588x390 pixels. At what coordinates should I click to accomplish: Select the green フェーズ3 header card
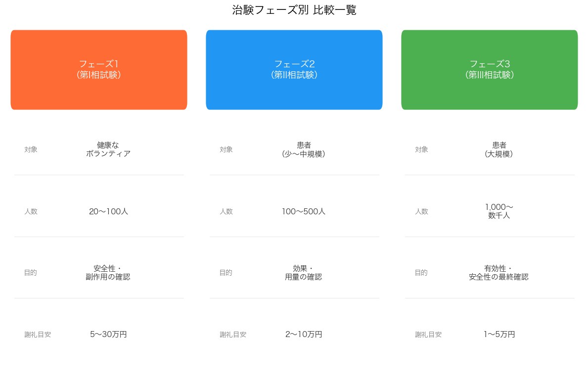pos(490,70)
